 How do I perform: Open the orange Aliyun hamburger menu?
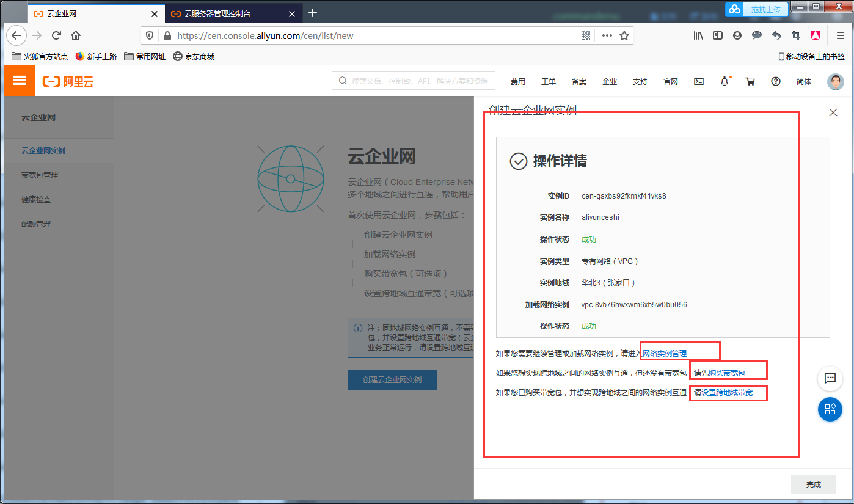pyautogui.click(x=19, y=81)
